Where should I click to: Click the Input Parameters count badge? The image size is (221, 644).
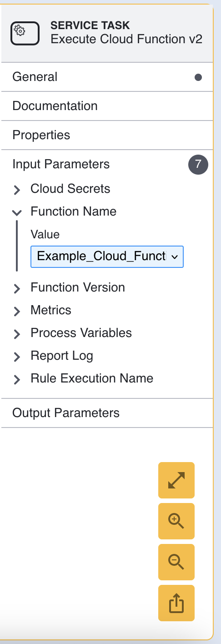[198, 165]
